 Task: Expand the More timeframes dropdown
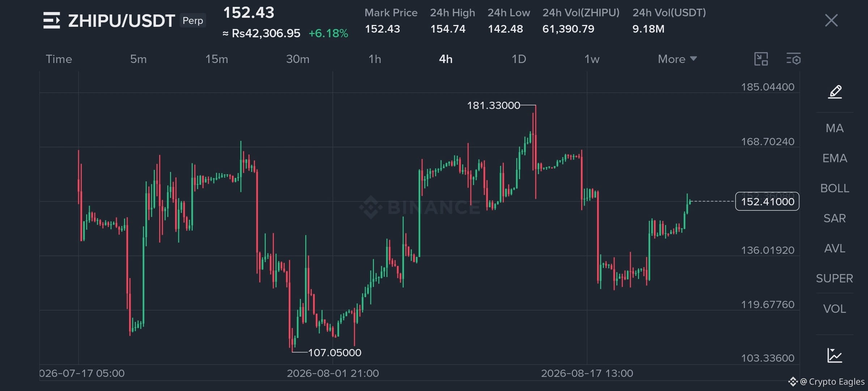677,59
